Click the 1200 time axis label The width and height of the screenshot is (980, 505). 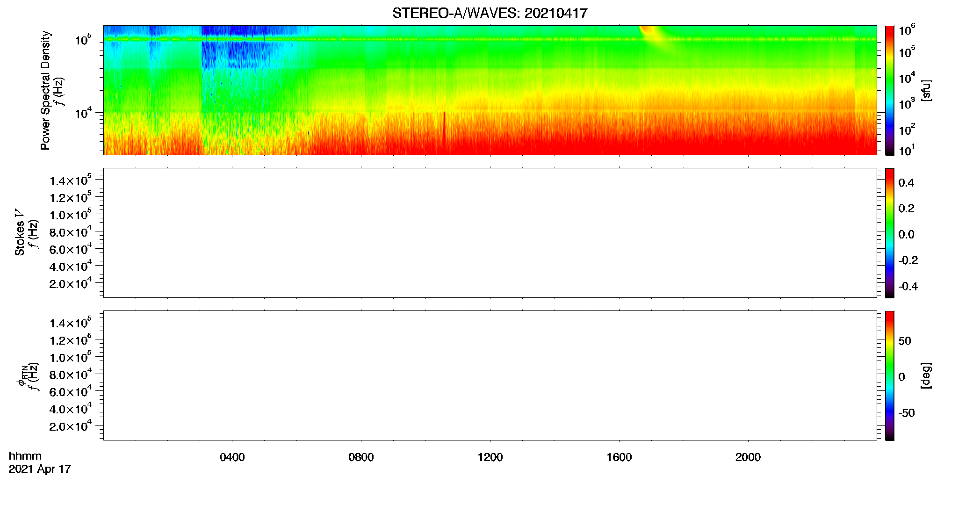coord(490,457)
